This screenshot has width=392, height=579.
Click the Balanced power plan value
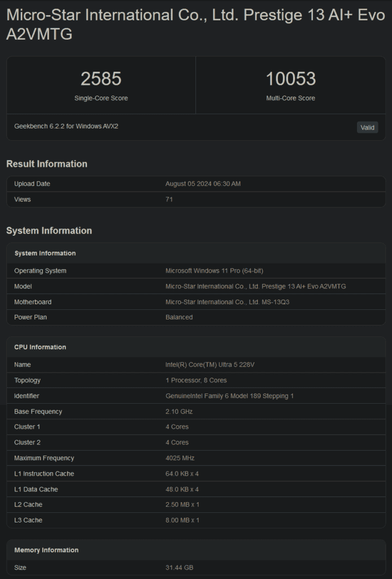pyautogui.click(x=179, y=317)
